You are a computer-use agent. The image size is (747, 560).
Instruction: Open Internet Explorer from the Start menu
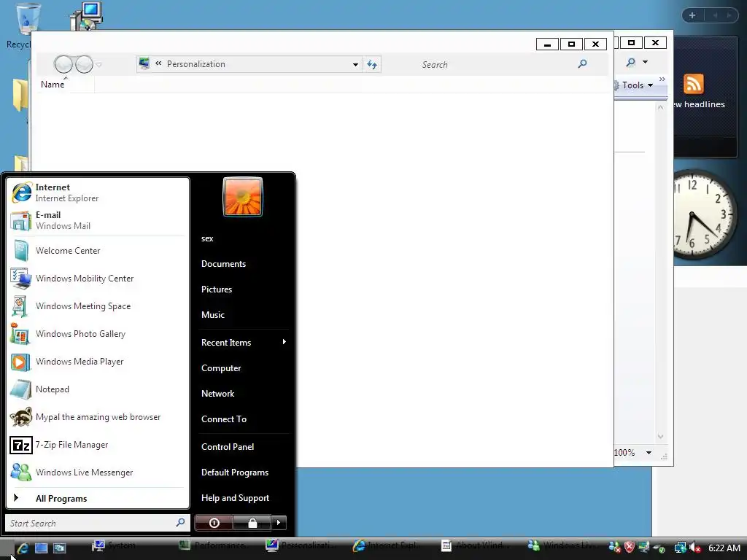pyautogui.click(x=98, y=192)
